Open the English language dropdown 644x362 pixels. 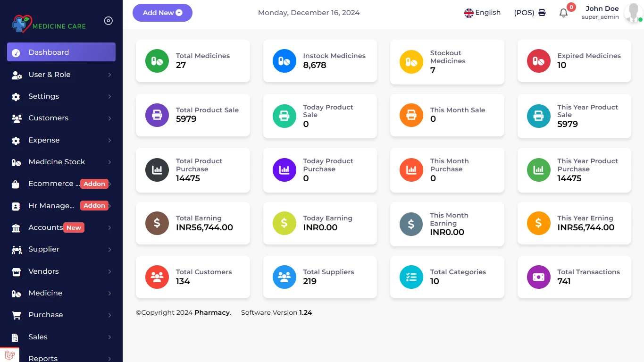click(482, 13)
